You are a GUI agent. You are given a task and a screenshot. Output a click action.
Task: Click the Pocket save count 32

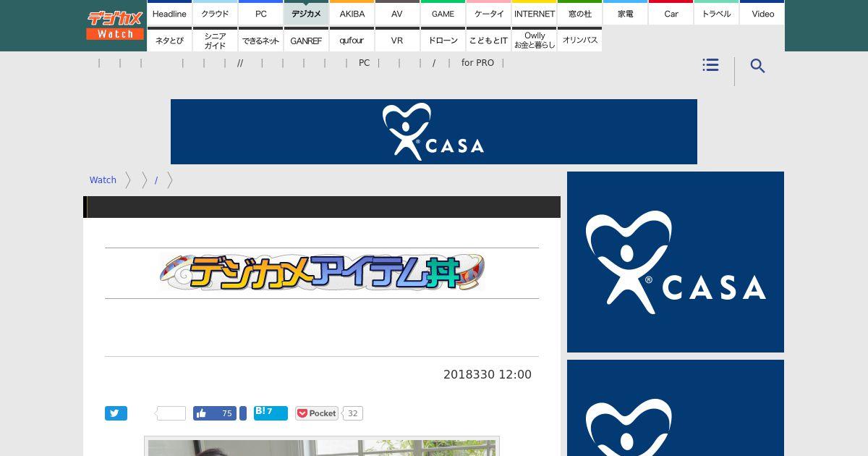pyautogui.click(x=352, y=413)
